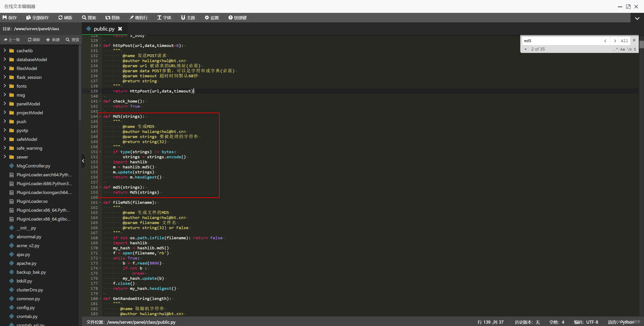This screenshot has width=644, height=326.
Task: Click the 全部保存 save-all button
Action: click(x=37, y=18)
